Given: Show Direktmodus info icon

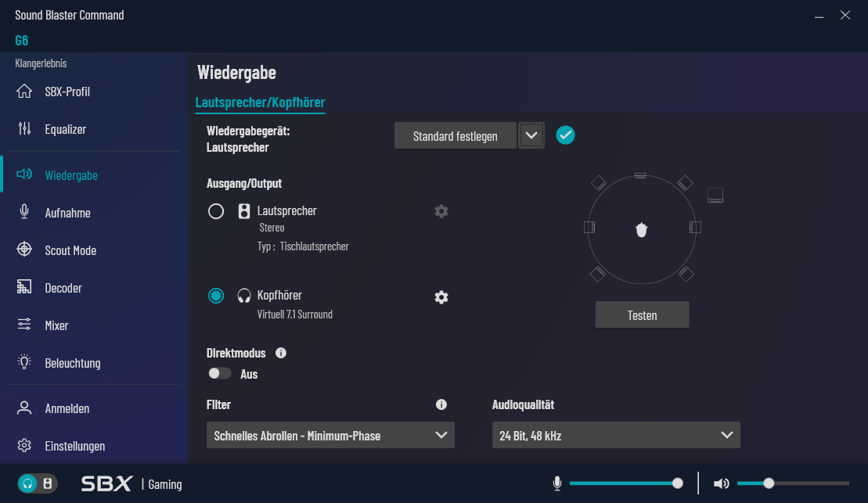Looking at the screenshot, I should 281,353.
